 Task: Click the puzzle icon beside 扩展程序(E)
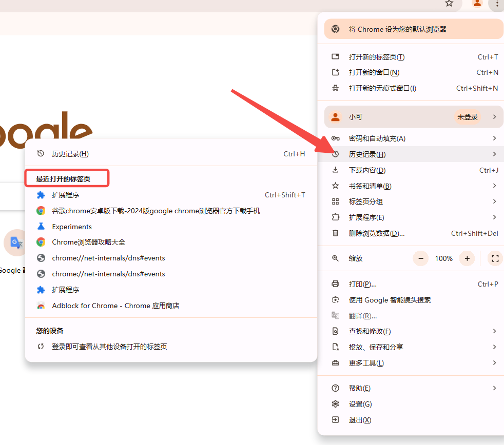(x=335, y=217)
